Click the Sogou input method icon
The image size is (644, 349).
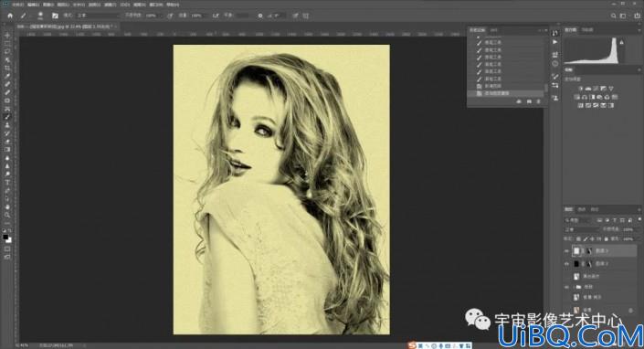coord(412,345)
